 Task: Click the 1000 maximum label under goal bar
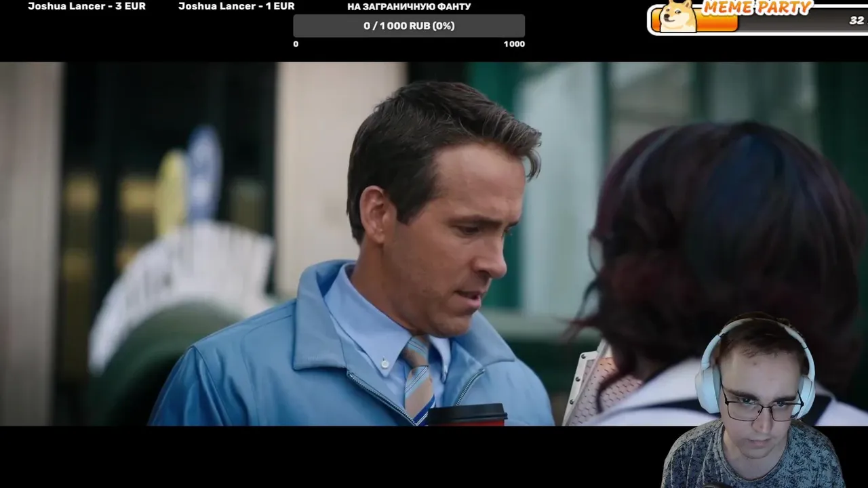pyautogui.click(x=514, y=44)
